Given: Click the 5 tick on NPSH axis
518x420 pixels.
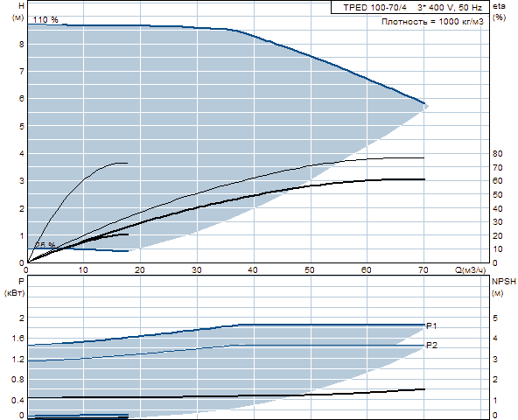Looking at the screenshot, I should [495, 318].
